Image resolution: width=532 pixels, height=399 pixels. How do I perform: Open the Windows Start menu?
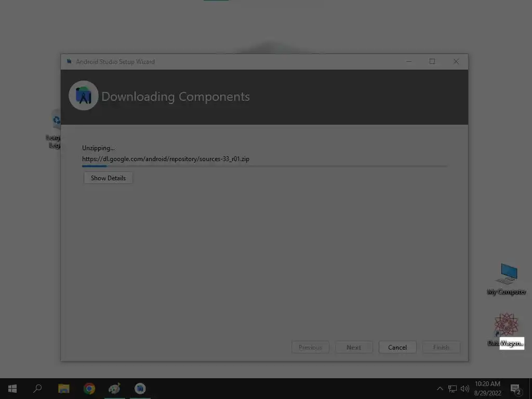(12, 389)
